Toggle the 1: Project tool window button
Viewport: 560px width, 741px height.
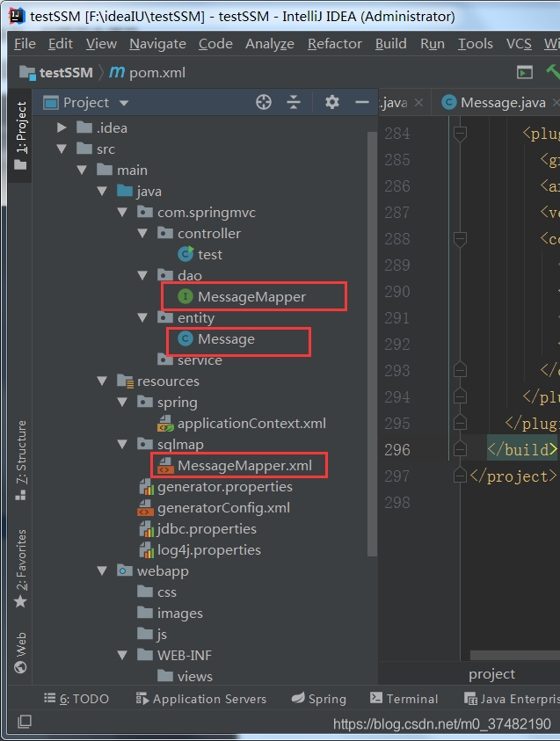point(20,134)
